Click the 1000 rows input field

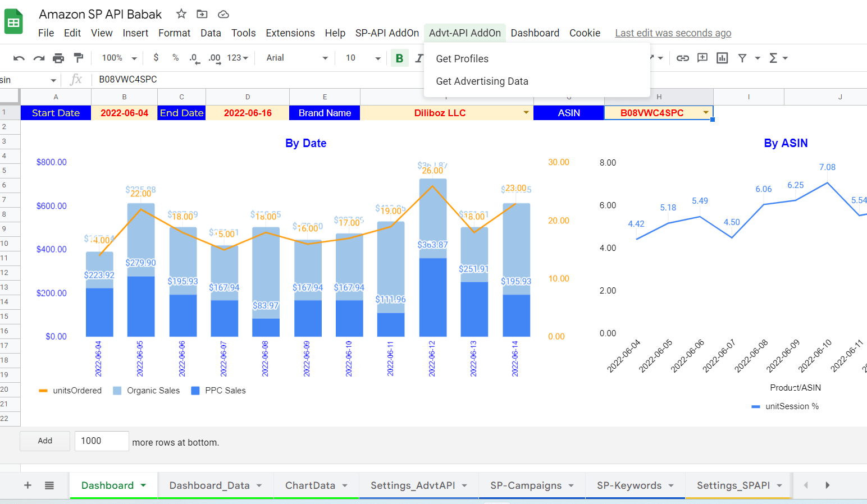click(102, 441)
